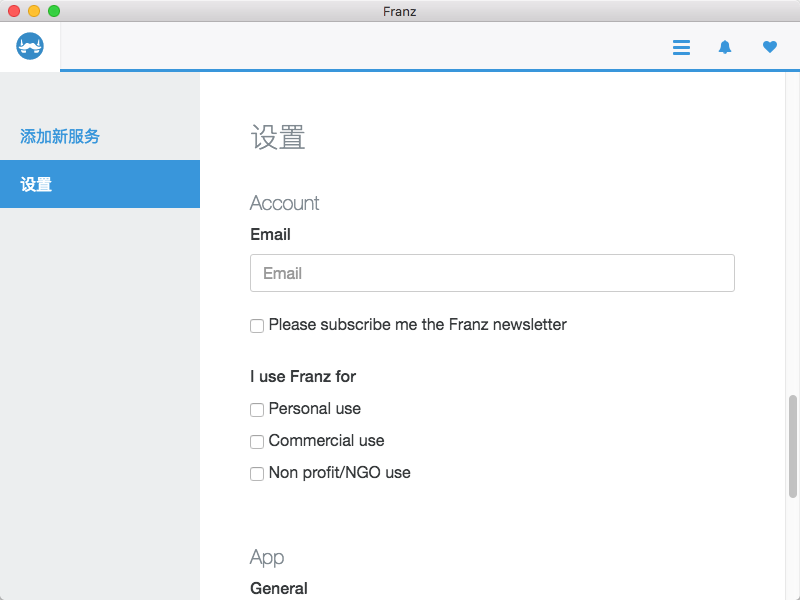Check the Personal use option
This screenshot has width=800, height=600.
[257, 409]
